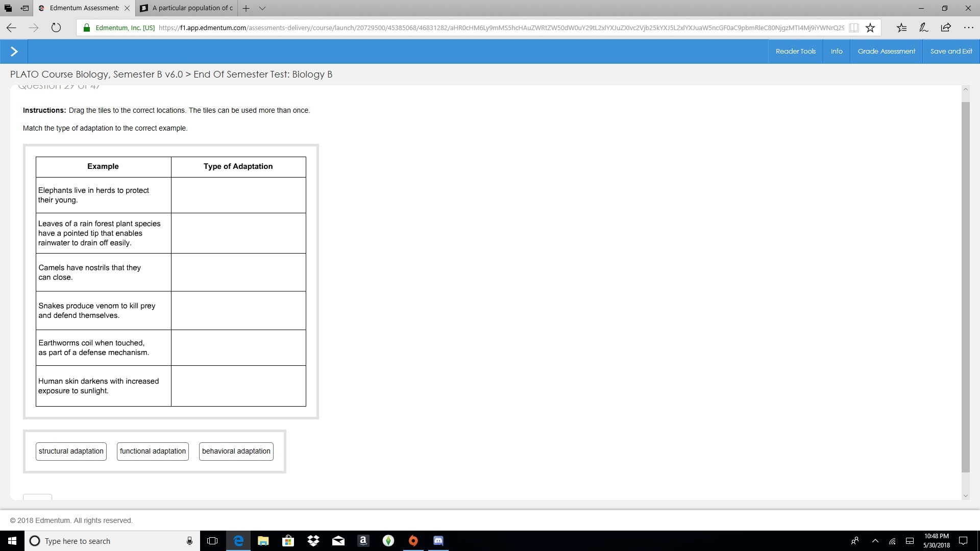
Task: Open browser settings ellipsis menu
Action: coord(968,28)
